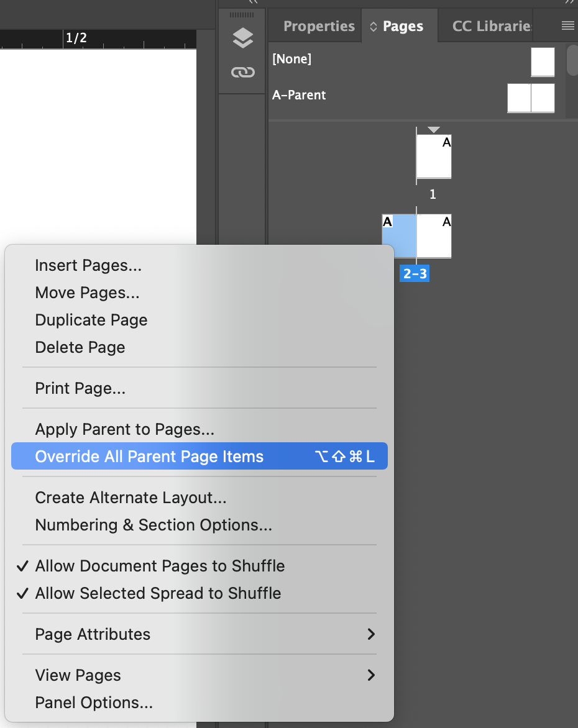The image size is (578, 728).
Task: Select page 1 thumbnail
Action: coord(434,157)
